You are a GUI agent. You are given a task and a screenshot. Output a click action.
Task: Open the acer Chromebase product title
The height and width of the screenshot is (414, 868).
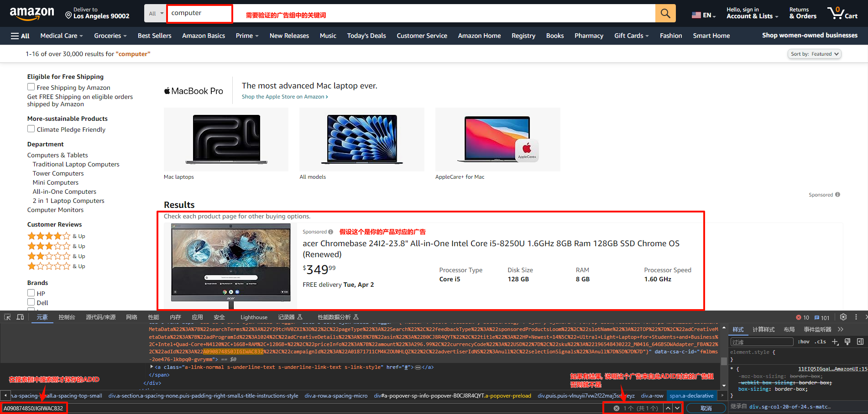pos(491,248)
